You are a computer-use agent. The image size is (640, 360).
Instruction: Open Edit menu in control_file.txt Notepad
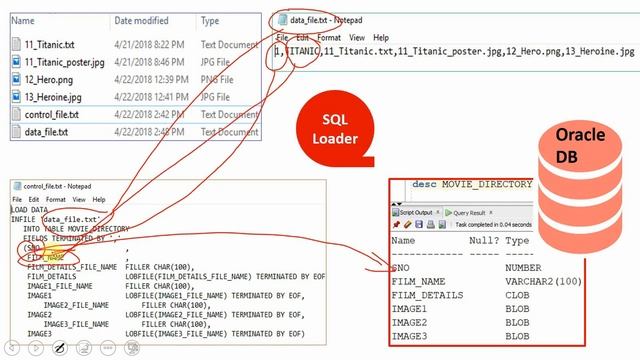(x=34, y=199)
